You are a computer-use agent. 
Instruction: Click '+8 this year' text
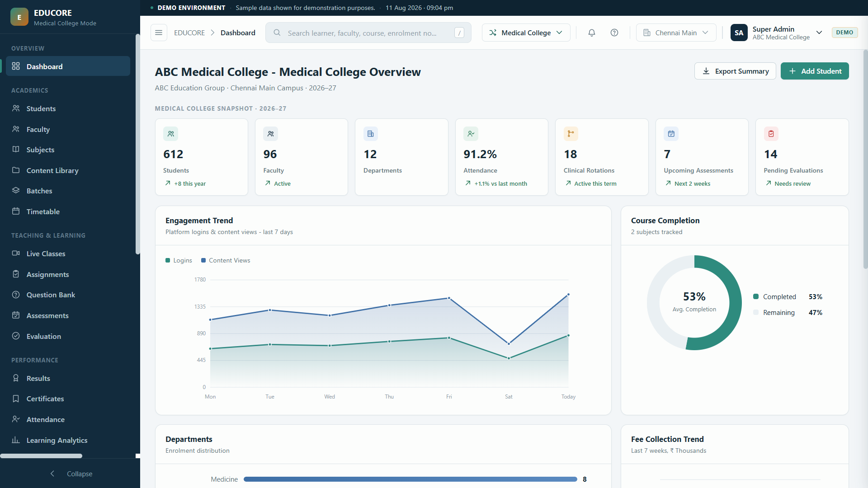(x=190, y=183)
